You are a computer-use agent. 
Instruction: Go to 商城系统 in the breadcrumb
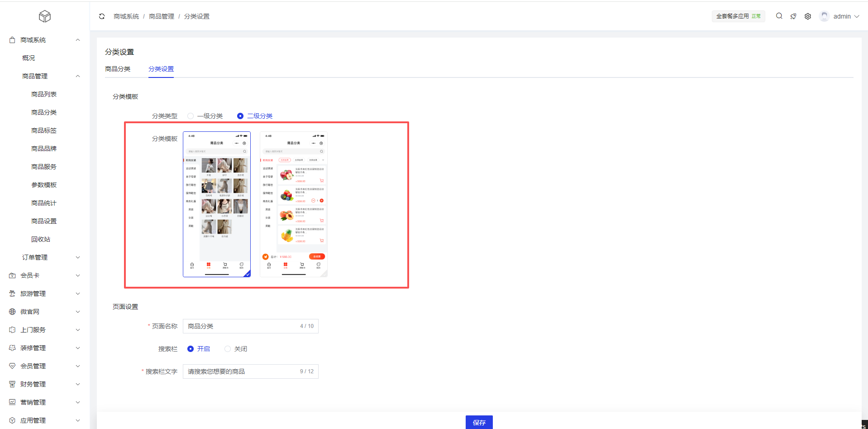(126, 16)
